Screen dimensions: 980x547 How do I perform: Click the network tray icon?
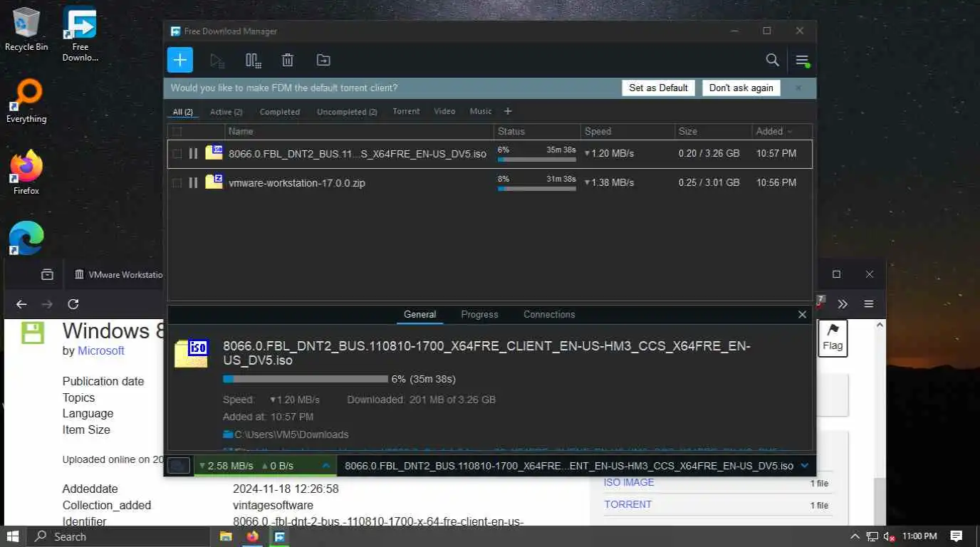click(872, 536)
